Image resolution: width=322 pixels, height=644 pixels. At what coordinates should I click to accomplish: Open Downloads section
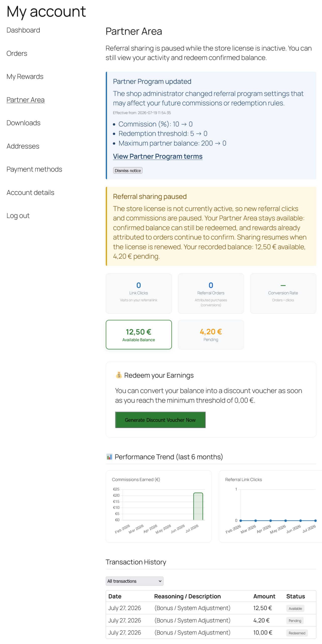pyautogui.click(x=23, y=123)
